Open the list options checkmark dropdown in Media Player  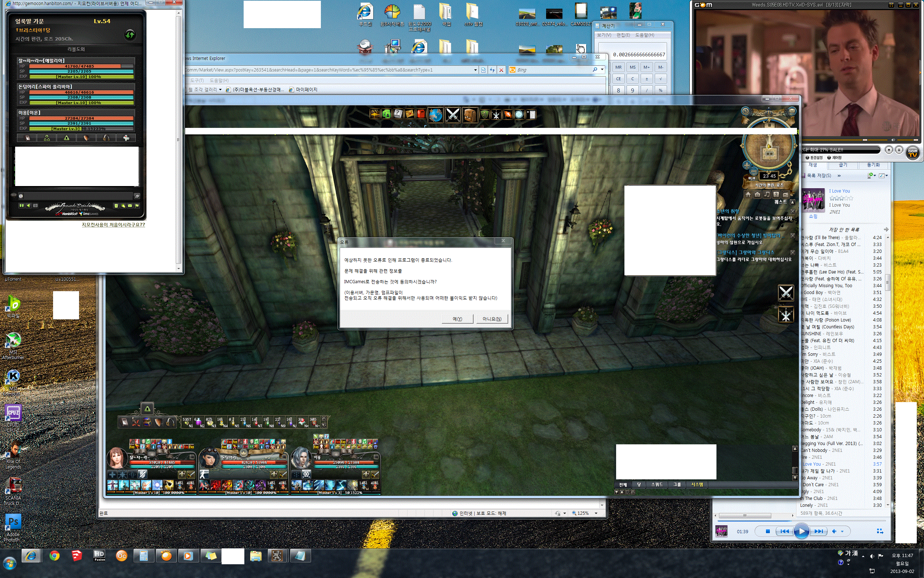(x=884, y=176)
